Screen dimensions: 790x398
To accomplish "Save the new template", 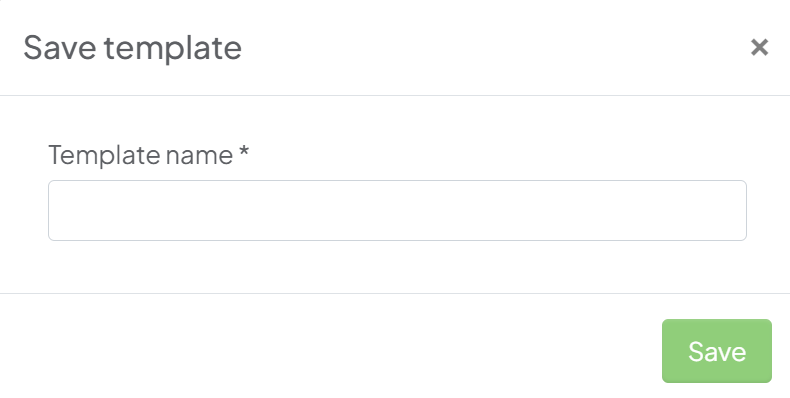I will (716, 351).
